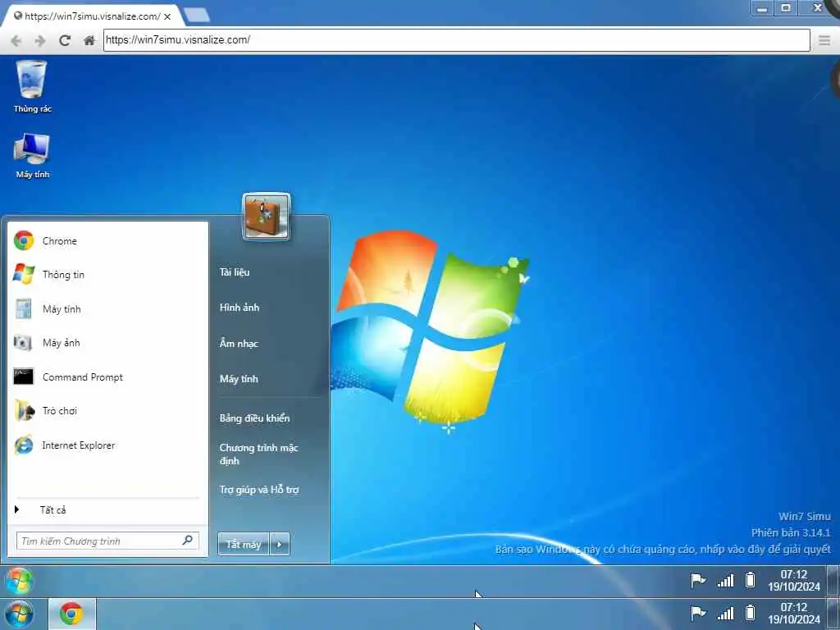Click Action Center flag in bottom taskbar
The height and width of the screenshot is (630, 840).
pos(697,613)
